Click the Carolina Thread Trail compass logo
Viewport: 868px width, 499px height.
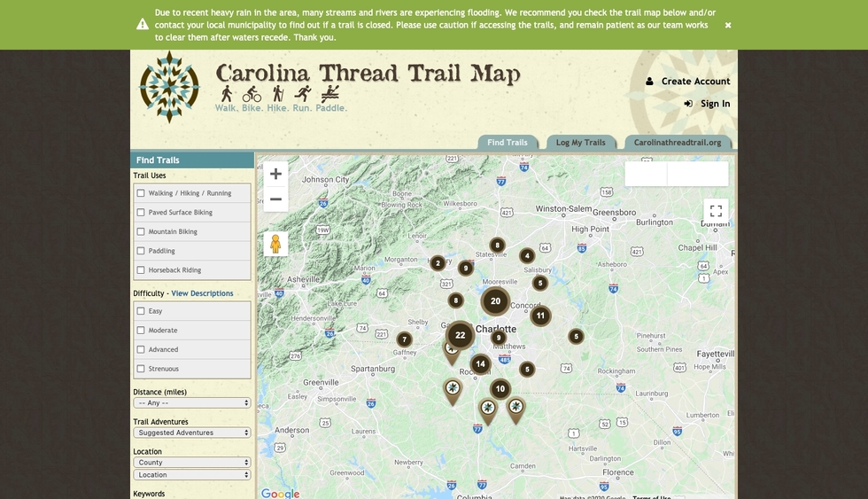[x=169, y=87]
